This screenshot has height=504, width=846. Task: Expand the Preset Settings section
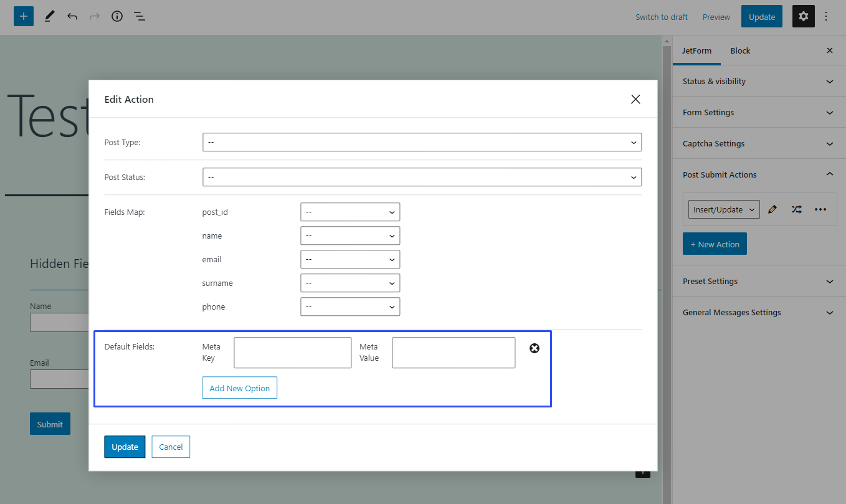(829, 281)
